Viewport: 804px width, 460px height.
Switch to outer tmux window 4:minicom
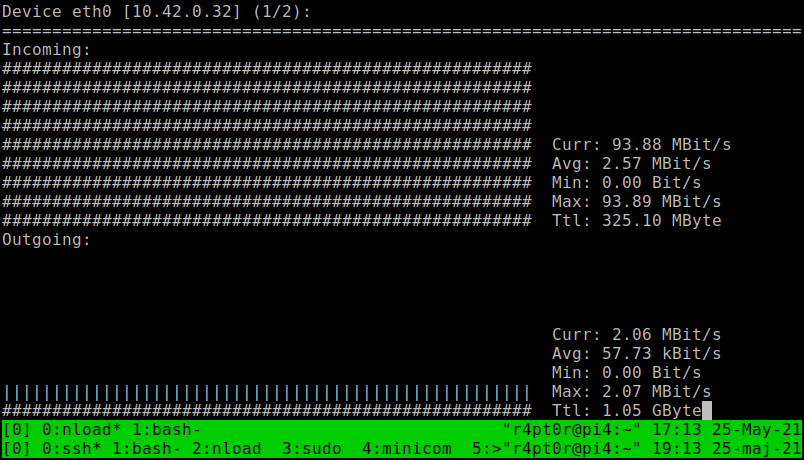point(407,449)
